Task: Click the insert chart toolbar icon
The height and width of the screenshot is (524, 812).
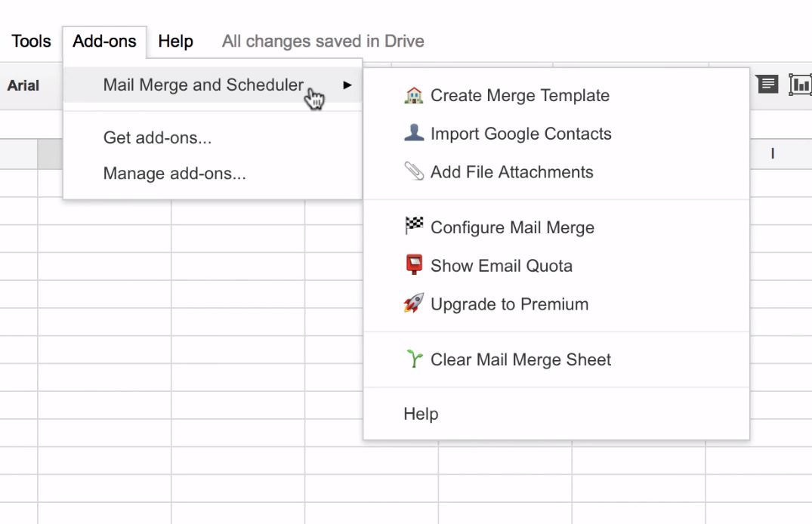Action: [800, 85]
